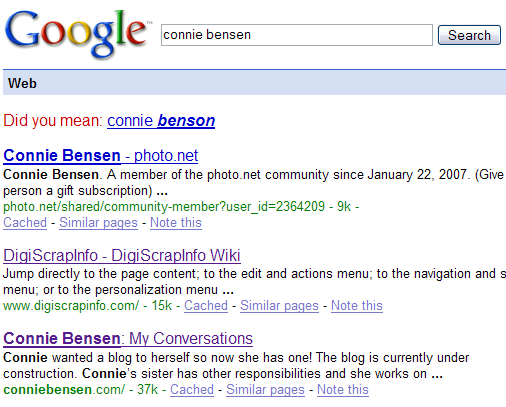Open the 'connie benson' spelling suggestion
Screen dimensions: 506x407
[x=161, y=121]
